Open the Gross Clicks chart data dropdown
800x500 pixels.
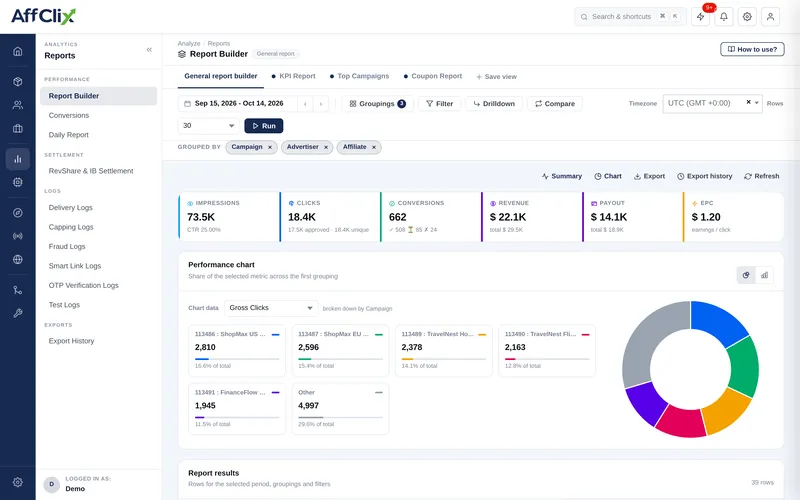point(271,308)
